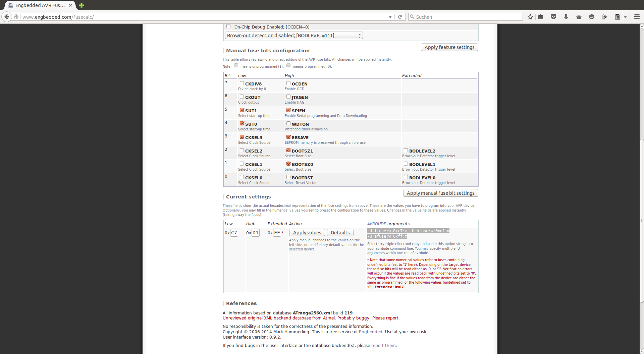Click the Current settings heading
Image resolution: width=644 pixels, height=354 pixels.
tap(248, 197)
